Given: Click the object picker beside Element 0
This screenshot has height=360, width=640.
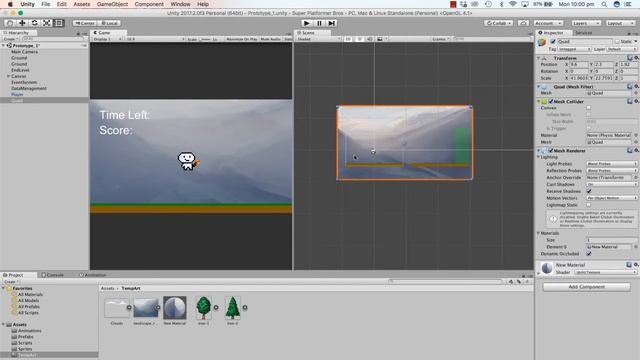Looking at the screenshot, I should 636,247.
